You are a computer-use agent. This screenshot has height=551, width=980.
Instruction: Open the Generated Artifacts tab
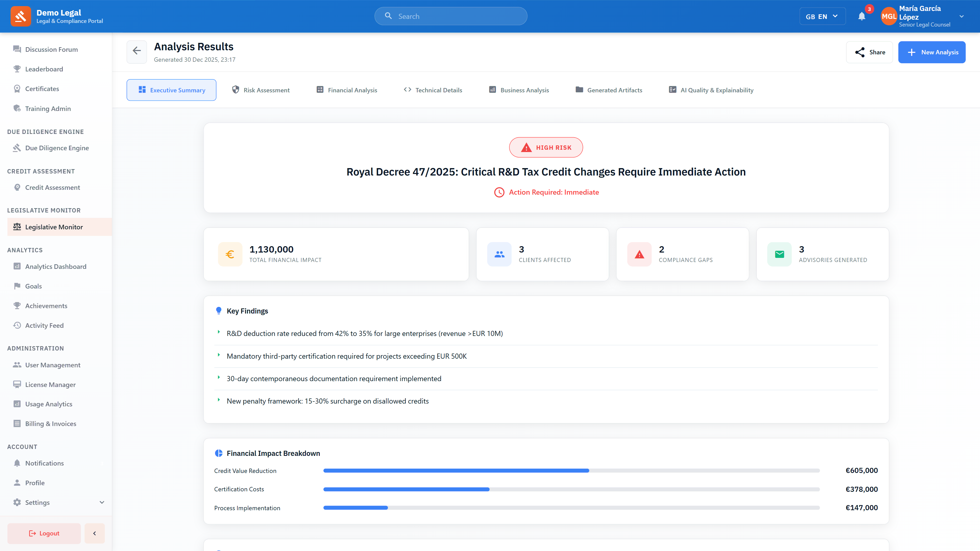(x=609, y=90)
